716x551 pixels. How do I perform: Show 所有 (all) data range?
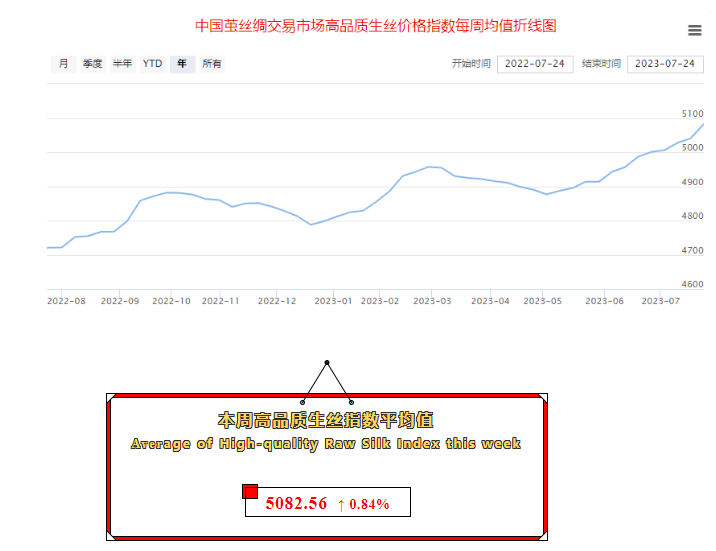[x=212, y=64]
